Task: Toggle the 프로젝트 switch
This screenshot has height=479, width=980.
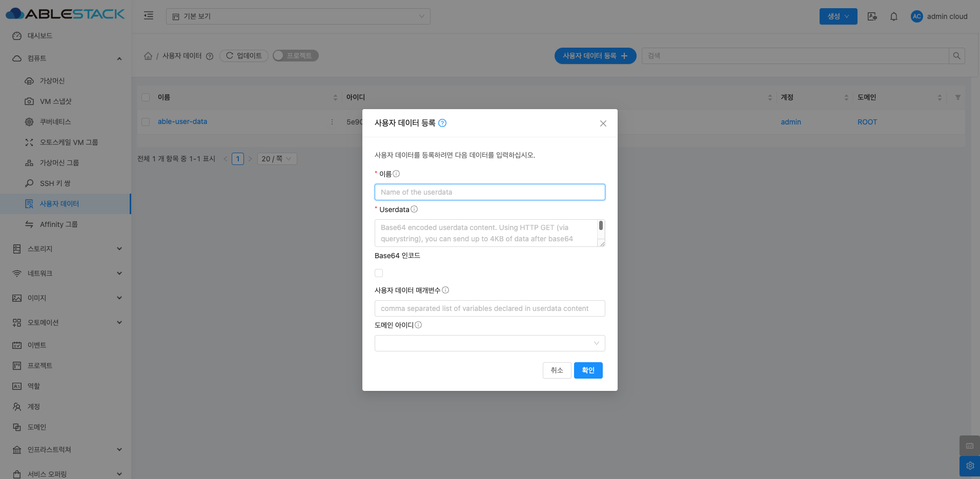Action: pos(296,55)
